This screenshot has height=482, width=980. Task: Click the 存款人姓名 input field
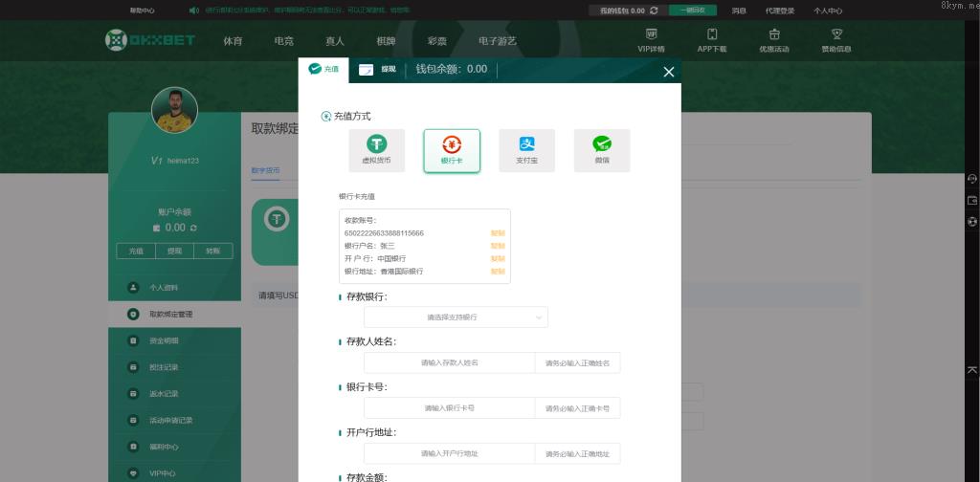click(x=449, y=363)
